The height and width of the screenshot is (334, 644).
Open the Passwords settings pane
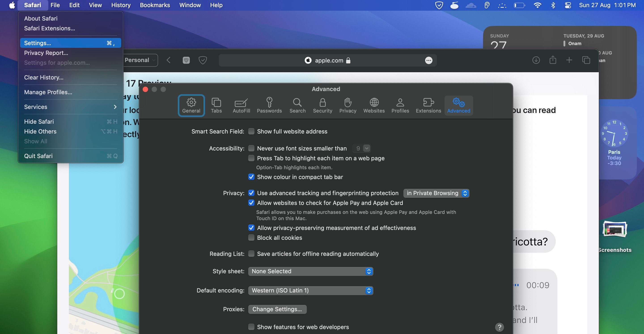pyautogui.click(x=269, y=105)
